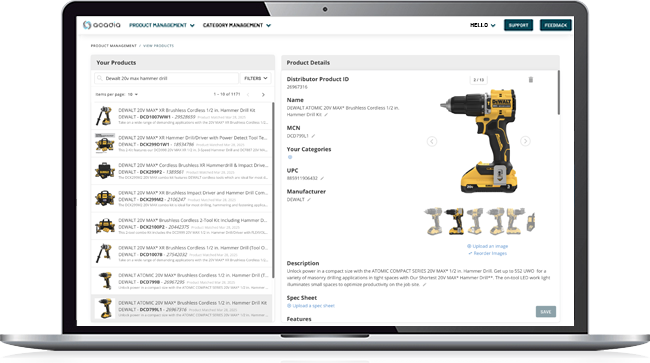Viewport: 650px width, 363px height.
Task: Edit the UPC value with the pencil icon
Action: [322, 178]
